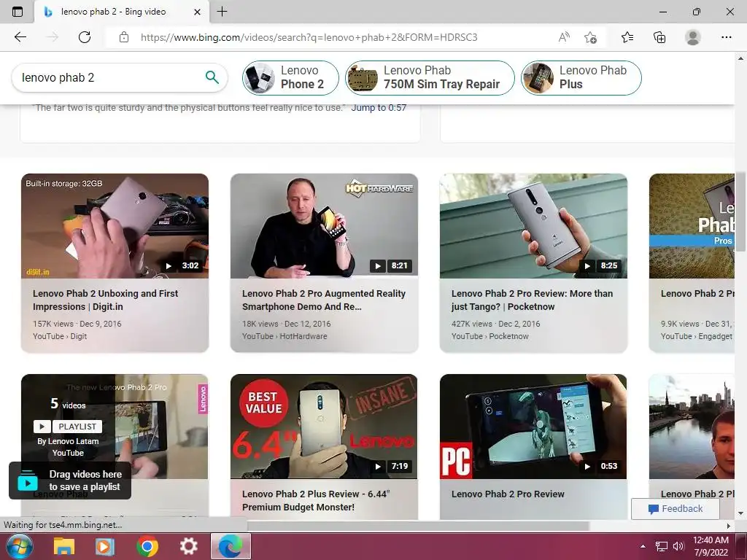747x560 pixels.
Task: Open Settings and more ellipsis menu
Action: 726,37
